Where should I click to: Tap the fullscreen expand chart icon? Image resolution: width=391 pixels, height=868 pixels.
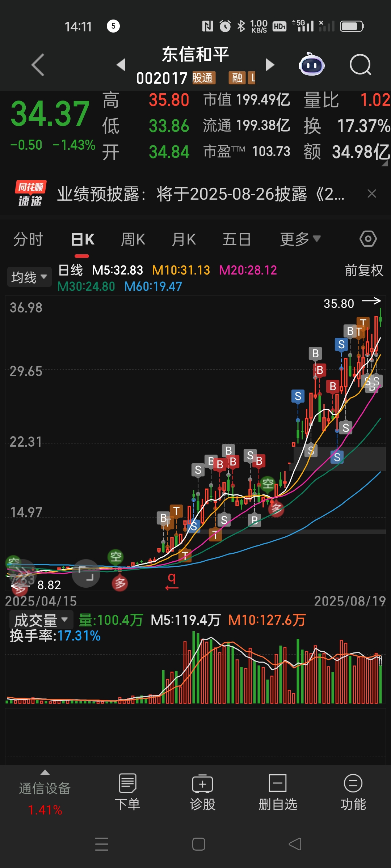tap(86, 573)
